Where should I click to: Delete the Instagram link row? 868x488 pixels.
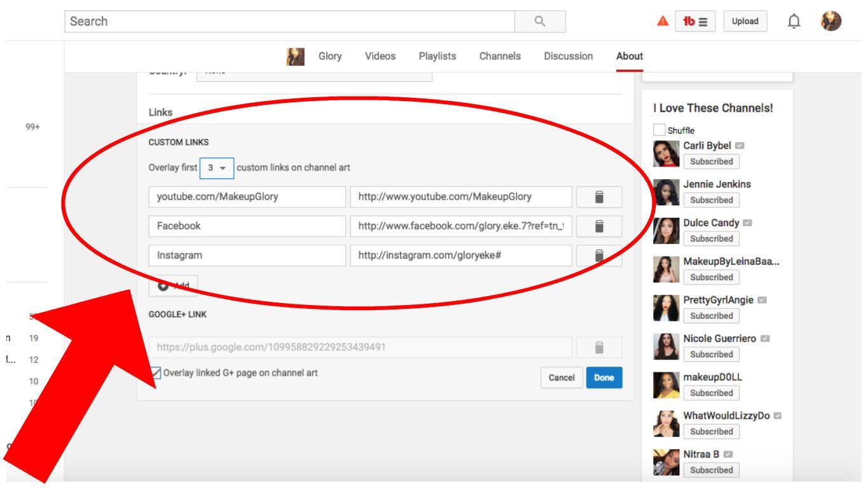click(x=599, y=255)
